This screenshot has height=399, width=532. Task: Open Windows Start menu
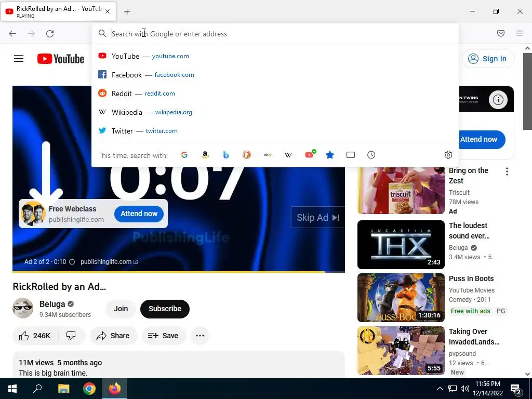[12, 389]
